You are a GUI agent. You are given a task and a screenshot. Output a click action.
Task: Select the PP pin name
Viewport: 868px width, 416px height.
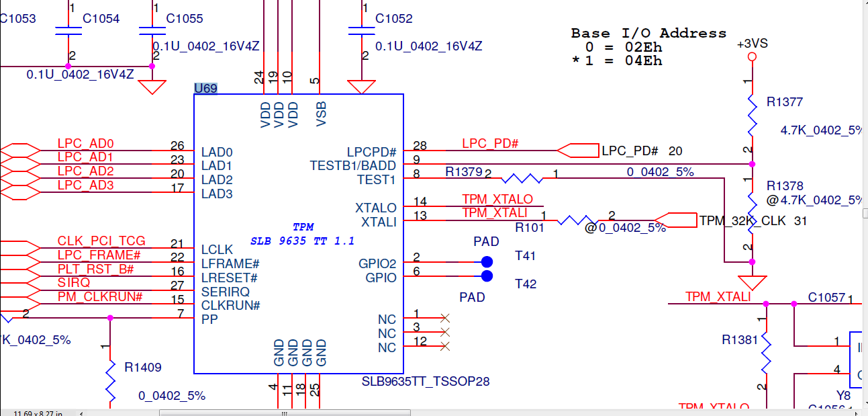(209, 320)
